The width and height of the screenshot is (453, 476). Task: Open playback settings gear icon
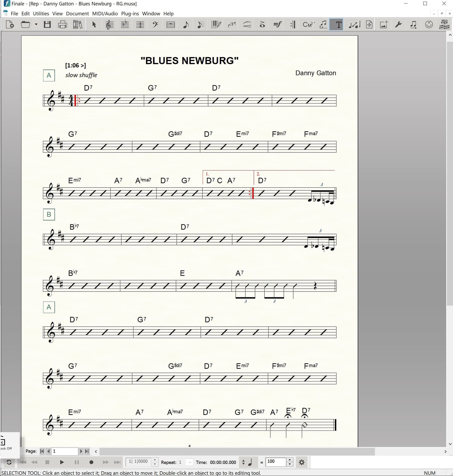pos(302,462)
